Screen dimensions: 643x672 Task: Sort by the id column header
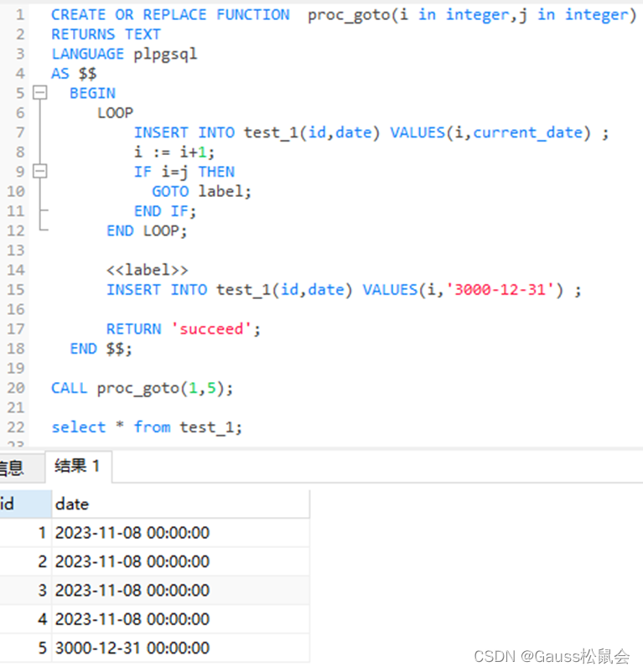click(25, 504)
